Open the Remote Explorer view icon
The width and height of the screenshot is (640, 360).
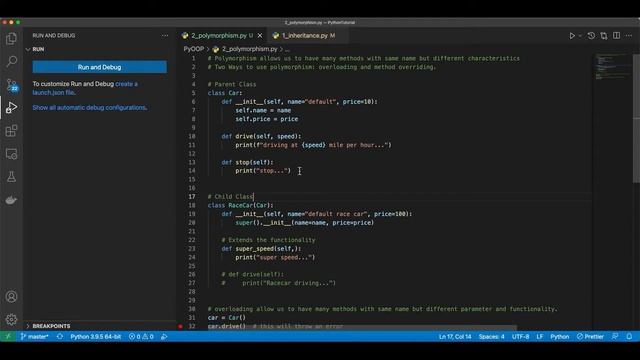tap(11, 154)
